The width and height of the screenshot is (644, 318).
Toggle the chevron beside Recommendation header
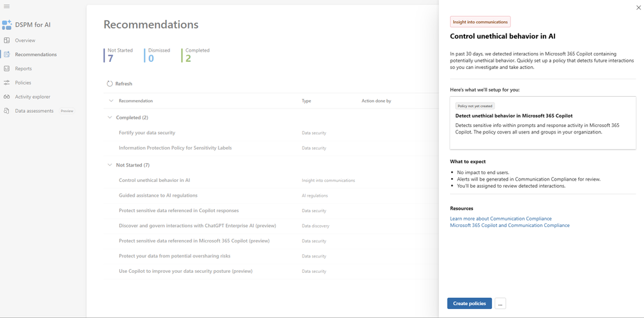[111, 101]
